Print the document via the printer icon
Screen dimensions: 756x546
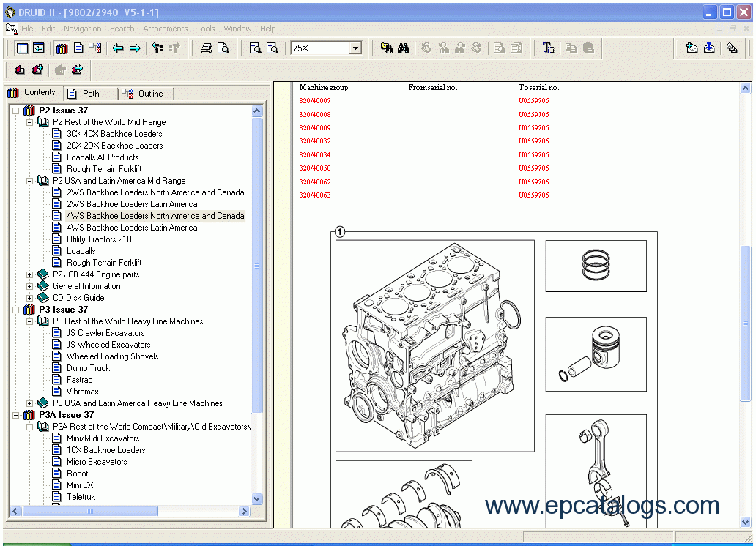point(207,48)
